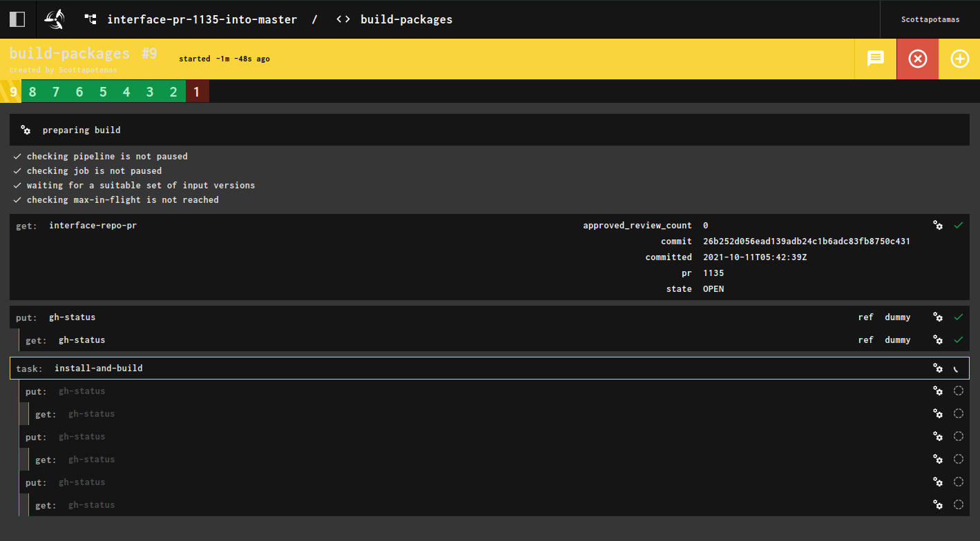This screenshot has height=541, width=980.
Task: Collapse the get: interface-repo-pr step details
Action: point(93,225)
